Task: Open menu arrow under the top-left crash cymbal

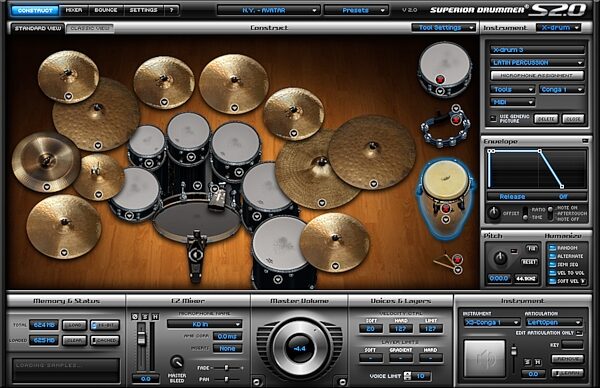Action: click(68, 96)
